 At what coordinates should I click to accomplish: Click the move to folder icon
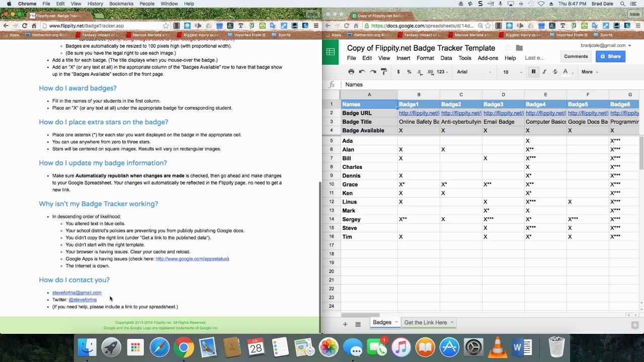point(519,48)
